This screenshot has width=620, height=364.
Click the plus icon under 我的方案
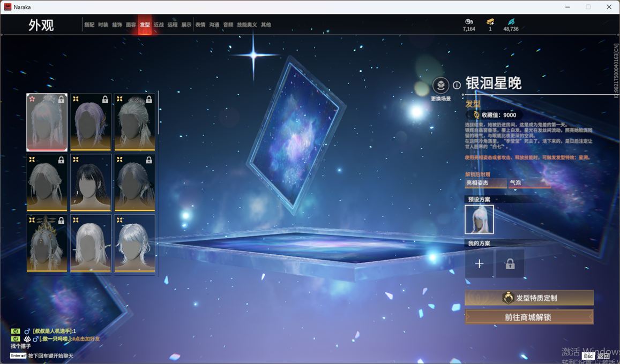479,264
